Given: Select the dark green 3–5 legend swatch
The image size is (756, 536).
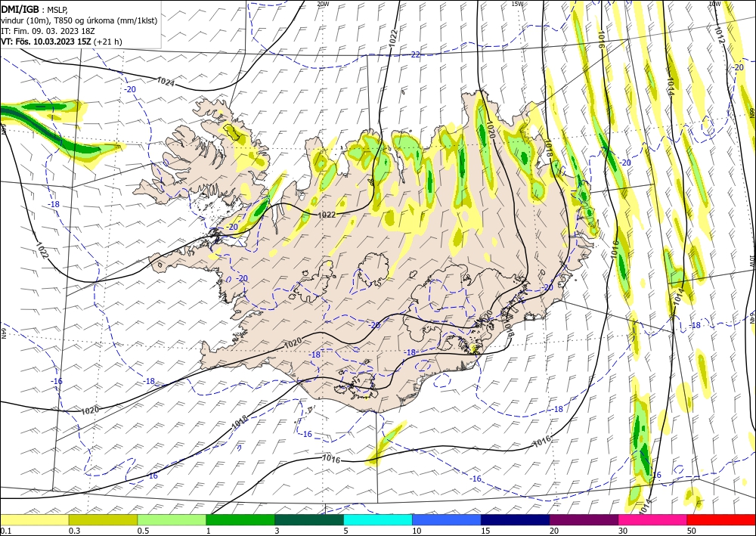Looking at the screenshot, I should pos(309,519).
